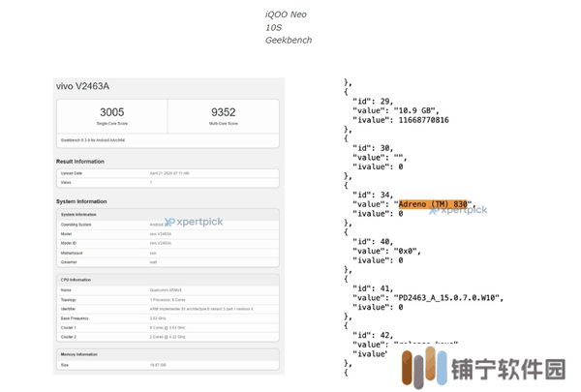Select the 9352 multi-core score

(x=224, y=112)
